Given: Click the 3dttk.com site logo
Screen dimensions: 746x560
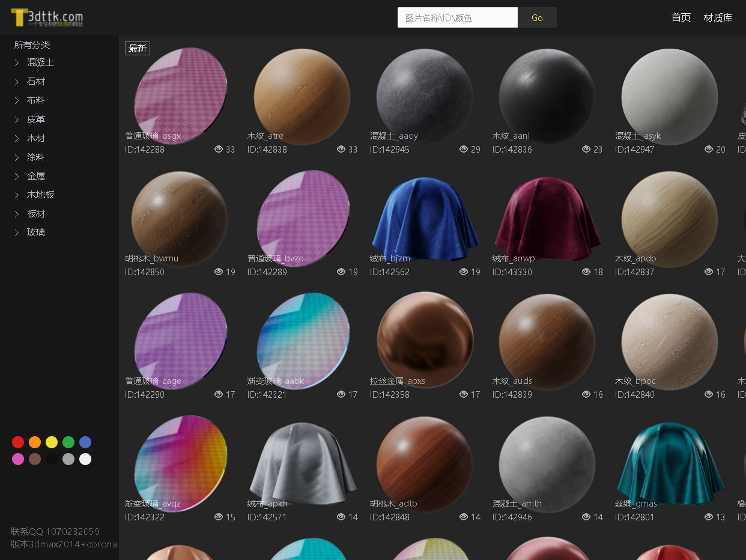Looking at the screenshot, I should pyautogui.click(x=47, y=17).
